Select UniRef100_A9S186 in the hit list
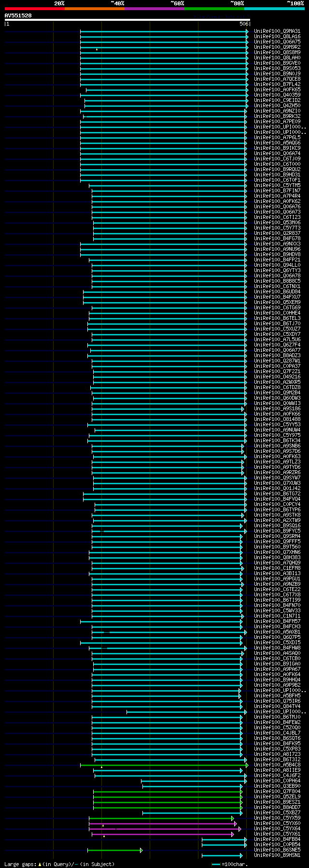Image resolution: width=309 pixels, height=868 pixels. click(277, 409)
